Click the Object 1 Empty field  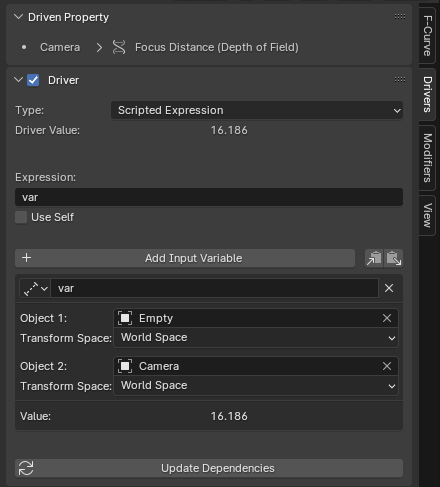coord(256,318)
